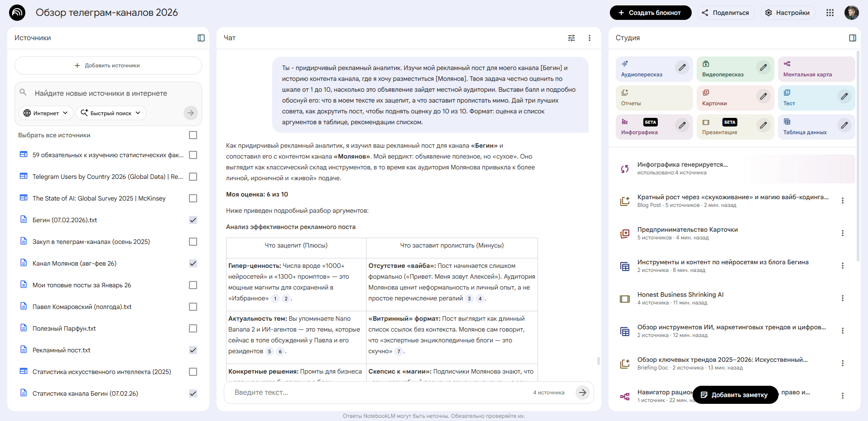This screenshot has width=868, height=421.
Task: Open Настройки menu in header
Action: 788,13
